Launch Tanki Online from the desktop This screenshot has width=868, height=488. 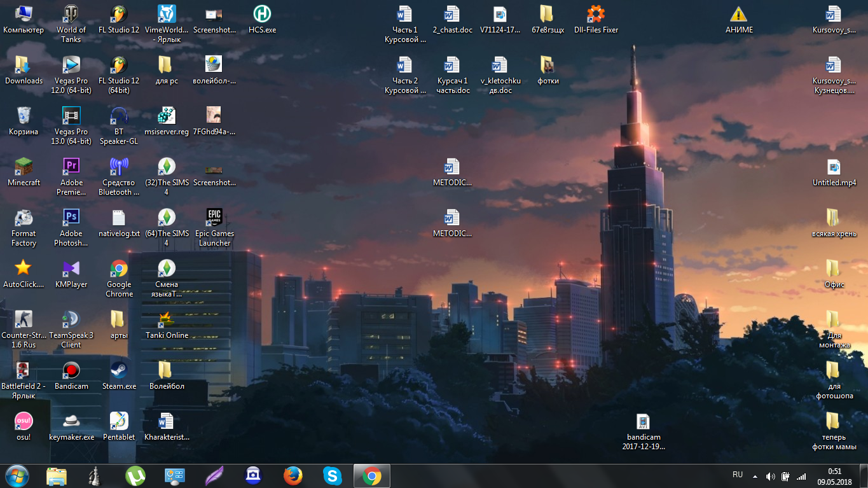tap(167, 324)
